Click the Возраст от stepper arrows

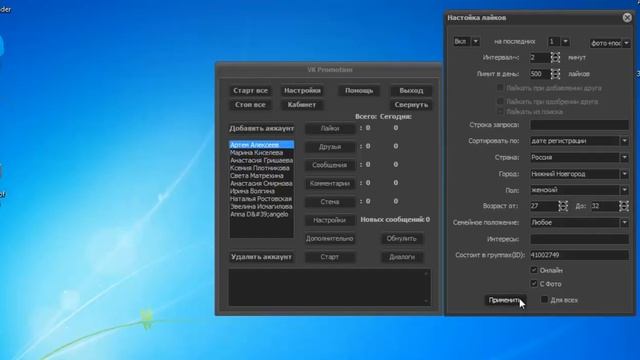[x=563, y=206]
